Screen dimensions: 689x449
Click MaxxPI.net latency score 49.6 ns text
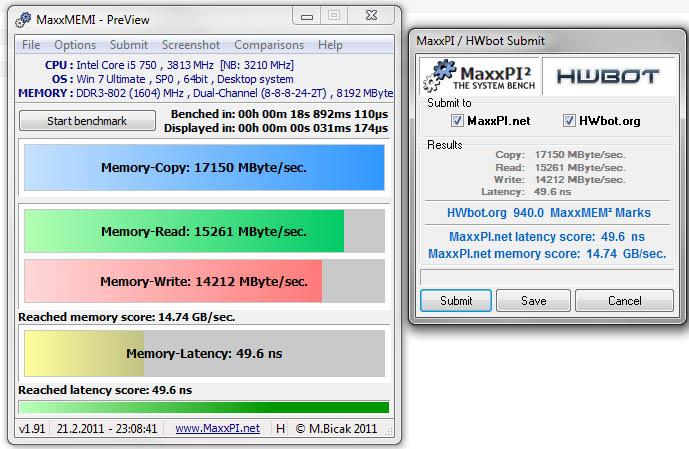[547, 237]
